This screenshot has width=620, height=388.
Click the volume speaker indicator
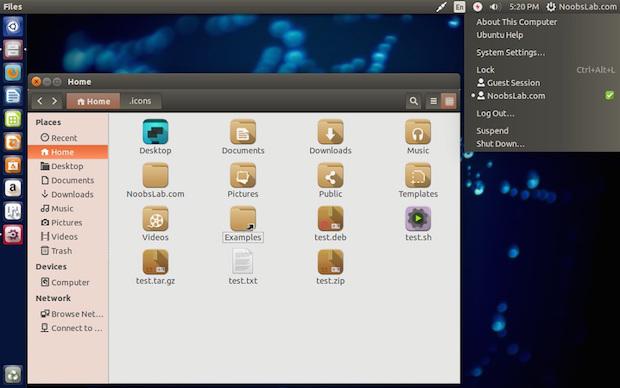[x=494, y=7]
